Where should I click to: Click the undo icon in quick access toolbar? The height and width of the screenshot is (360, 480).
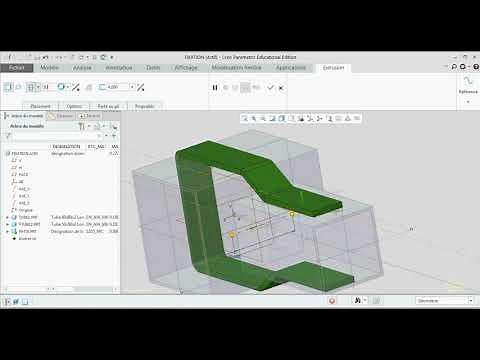click(46, 57)
